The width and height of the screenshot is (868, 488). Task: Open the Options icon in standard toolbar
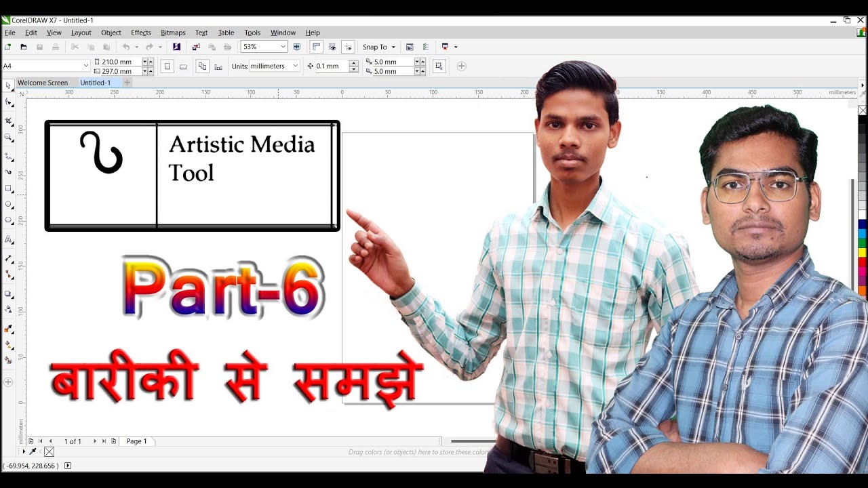pos(426,47)
